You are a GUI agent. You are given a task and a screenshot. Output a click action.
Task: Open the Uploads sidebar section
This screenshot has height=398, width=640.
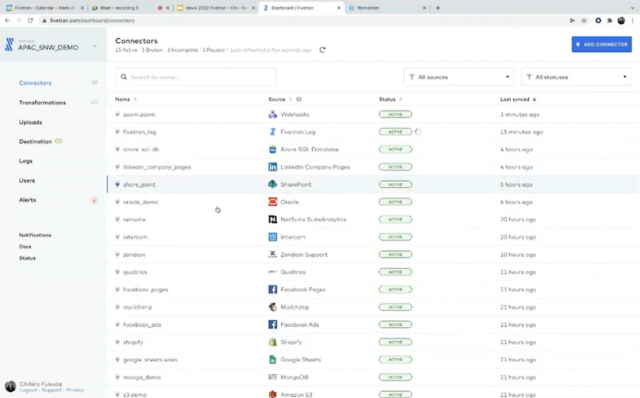tap(30, 122)
